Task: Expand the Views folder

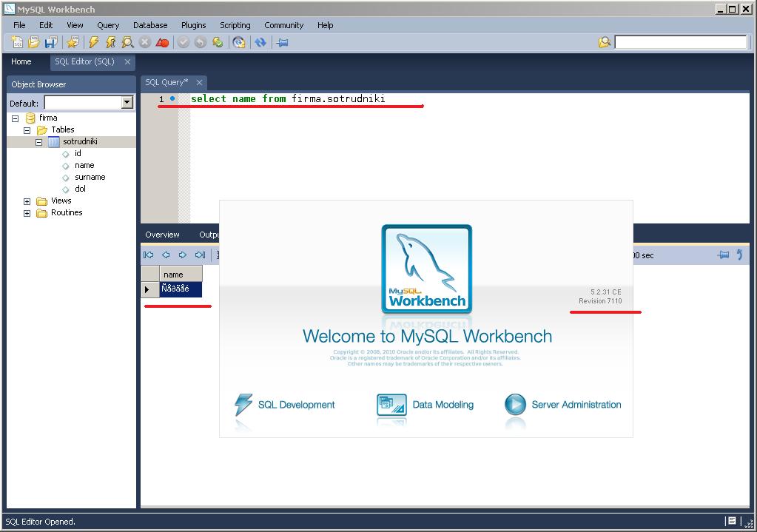Action: pos(27,201)
